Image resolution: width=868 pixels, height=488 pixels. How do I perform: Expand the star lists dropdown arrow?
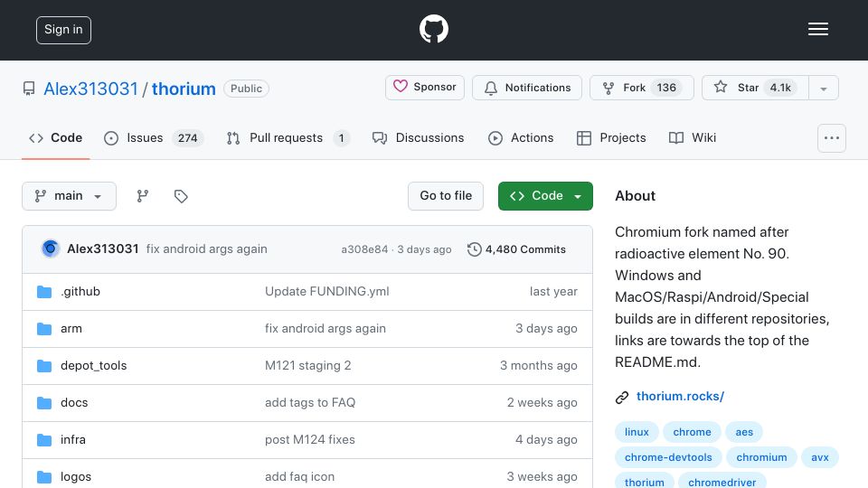coord(824,88)
